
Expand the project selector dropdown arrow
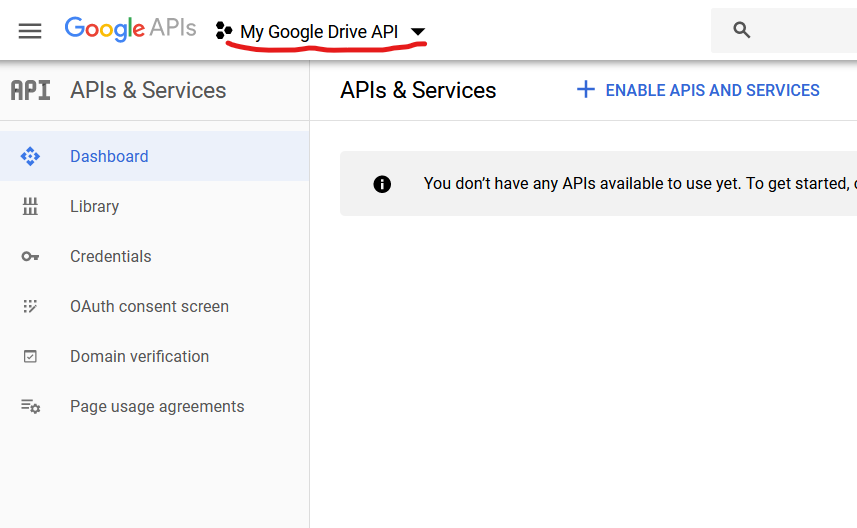click(x=418, y=32)
